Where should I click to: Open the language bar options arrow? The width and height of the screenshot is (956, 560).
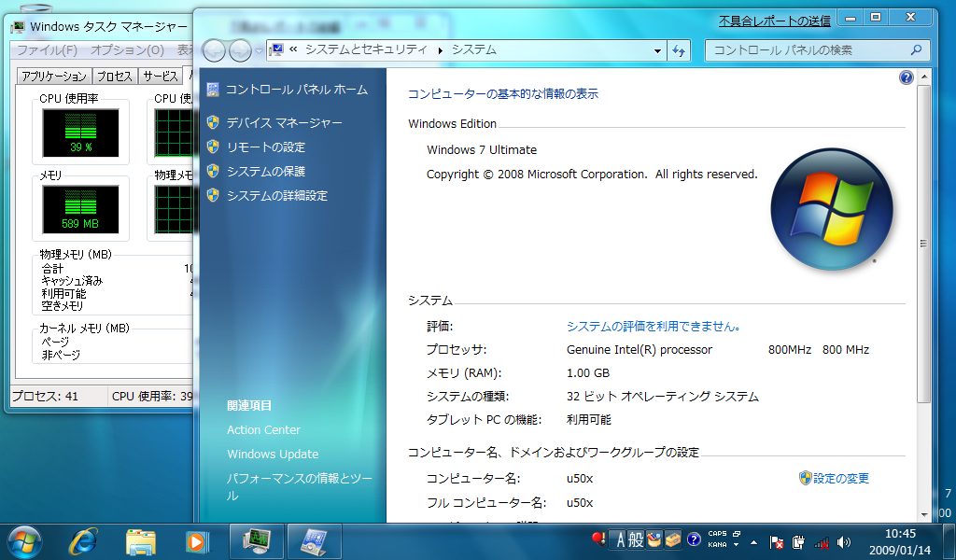pyautogui.click(x=737, y=545)
